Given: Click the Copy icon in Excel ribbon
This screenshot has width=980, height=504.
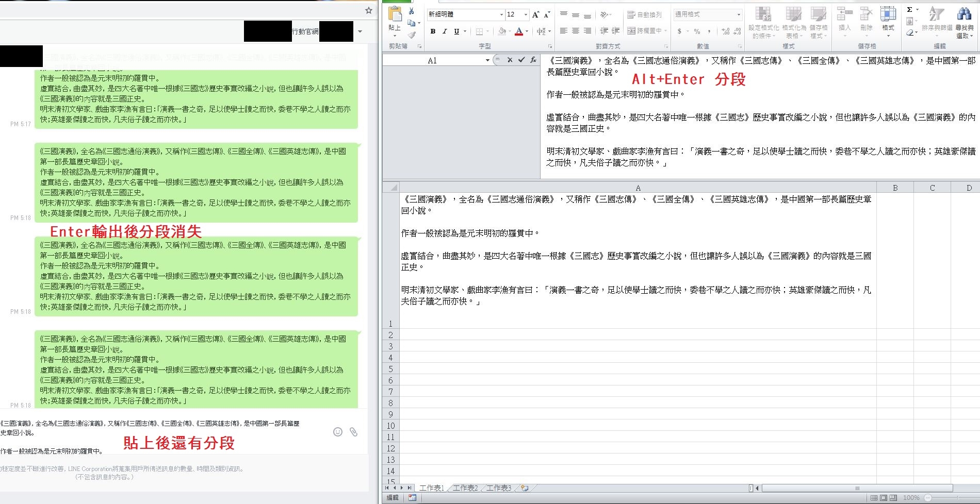Looking at the screenshot, I should pos(411,23).
